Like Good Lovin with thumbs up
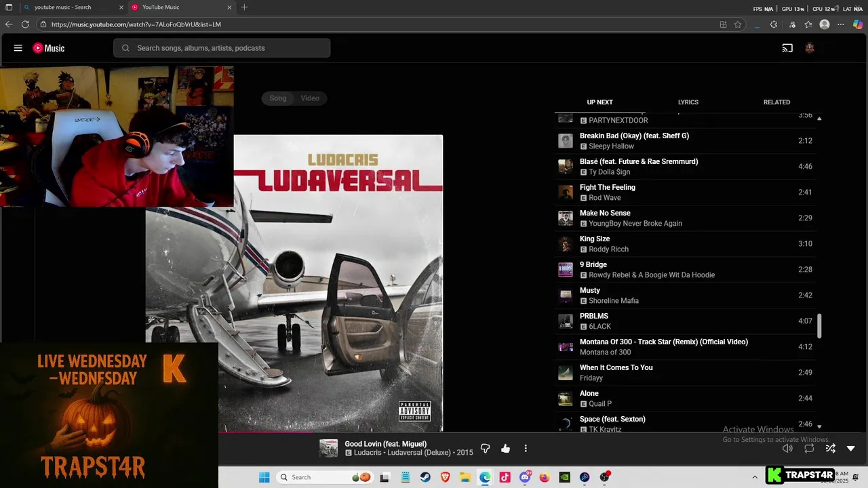This screenshot has width=868, height=488. click(x=505, y=449)
